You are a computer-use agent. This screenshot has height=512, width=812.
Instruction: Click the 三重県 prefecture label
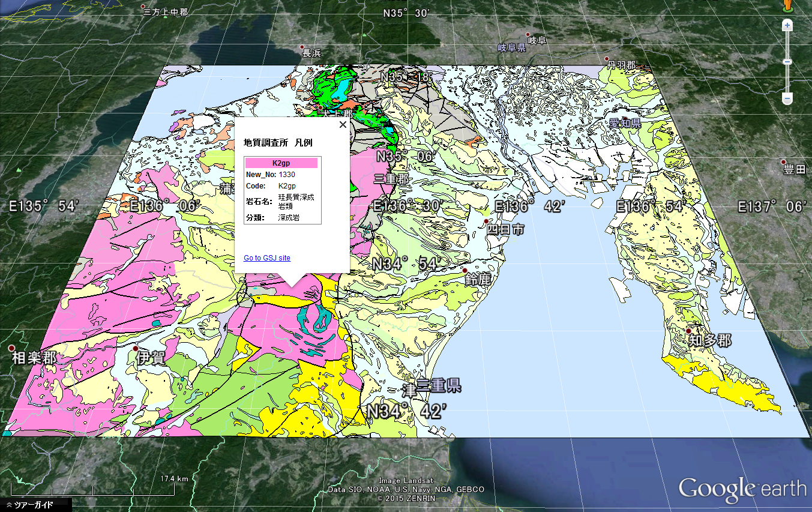tap(439, 386)
